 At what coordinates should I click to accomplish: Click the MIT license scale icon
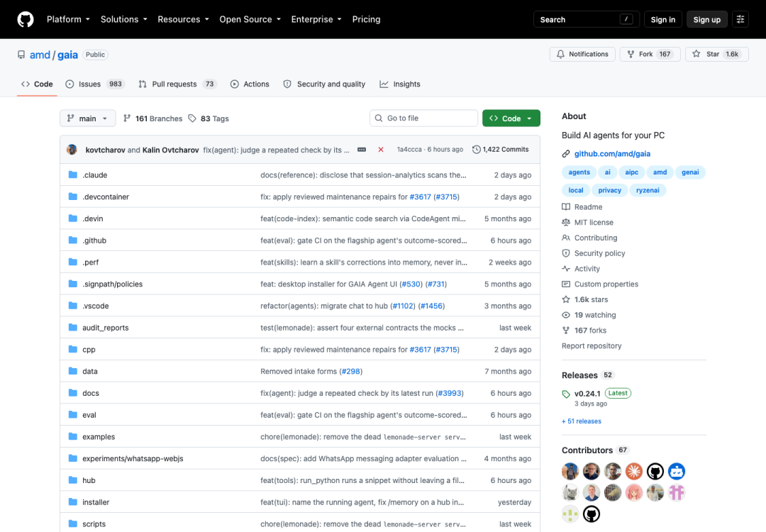click(x=566, y=222)
